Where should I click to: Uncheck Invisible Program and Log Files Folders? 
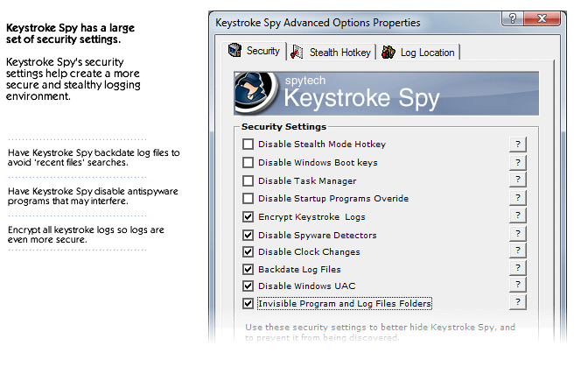248,304
